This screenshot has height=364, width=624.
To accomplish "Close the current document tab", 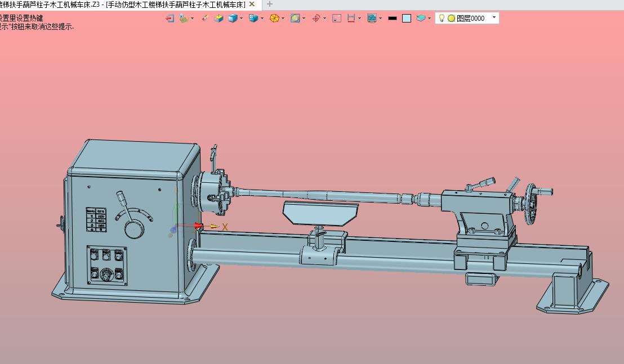I will click(x=252, y=4).
